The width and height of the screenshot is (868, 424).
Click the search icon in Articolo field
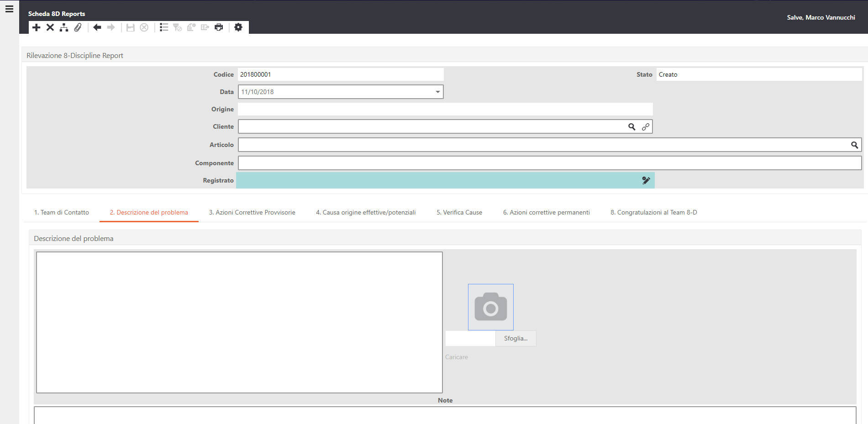[x=854, y=145]
